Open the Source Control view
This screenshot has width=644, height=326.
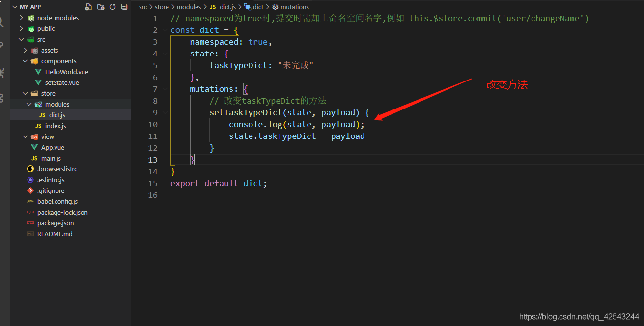click(x=2, y=46)
